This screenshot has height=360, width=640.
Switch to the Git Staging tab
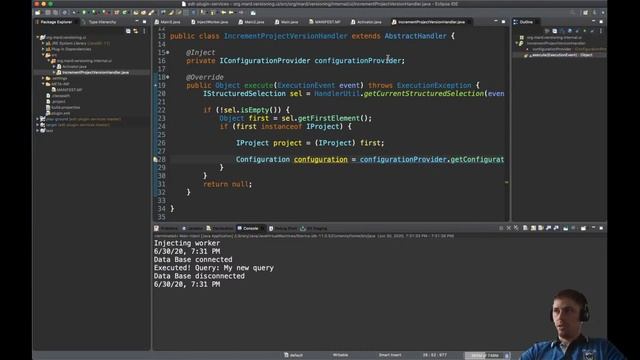(313, 228)
